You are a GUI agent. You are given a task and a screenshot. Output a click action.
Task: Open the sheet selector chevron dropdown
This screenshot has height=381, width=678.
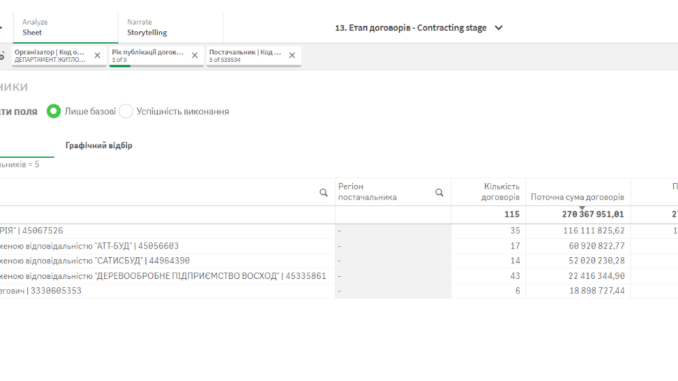pos(499,28)
